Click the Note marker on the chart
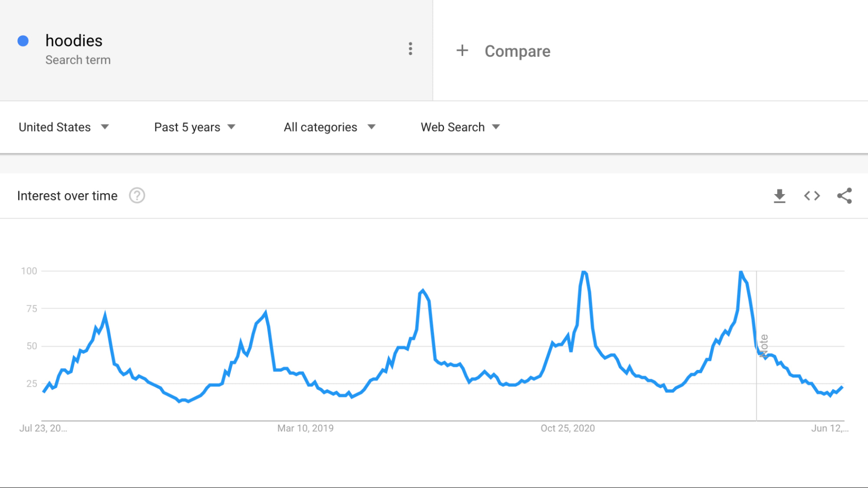This screenshot has height=488, width=868. tap(764, 346)
